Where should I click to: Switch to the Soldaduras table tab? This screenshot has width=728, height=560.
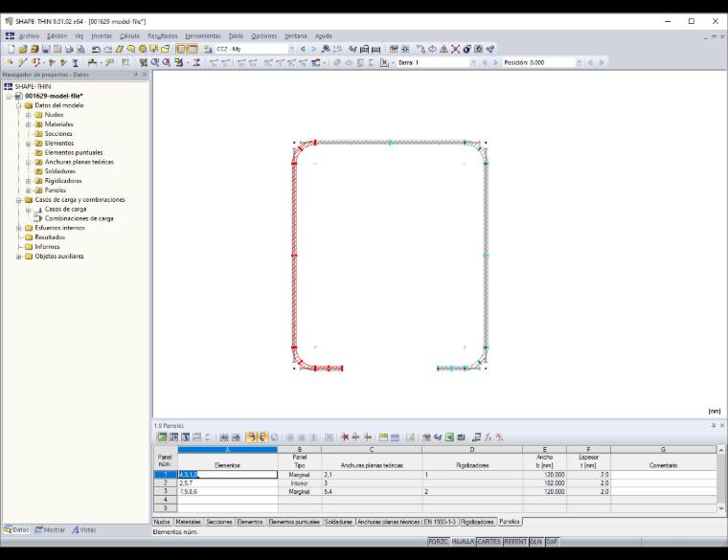pos(338,522)
